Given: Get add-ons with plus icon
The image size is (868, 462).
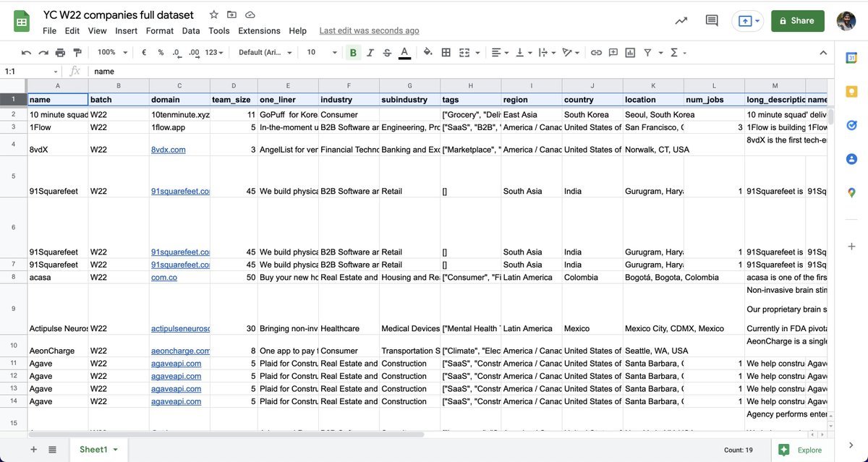Looking at the screenshot, I should click(x=851, y=247).
